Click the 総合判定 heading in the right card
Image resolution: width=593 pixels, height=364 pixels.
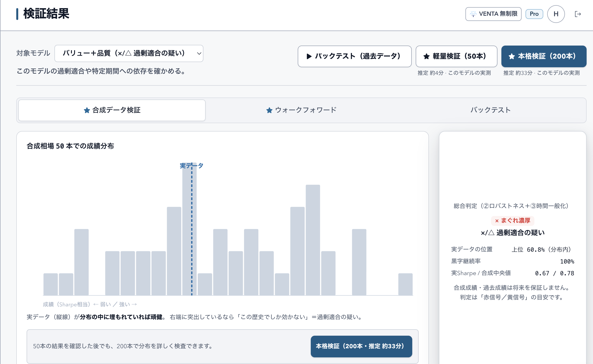[512, 206]
